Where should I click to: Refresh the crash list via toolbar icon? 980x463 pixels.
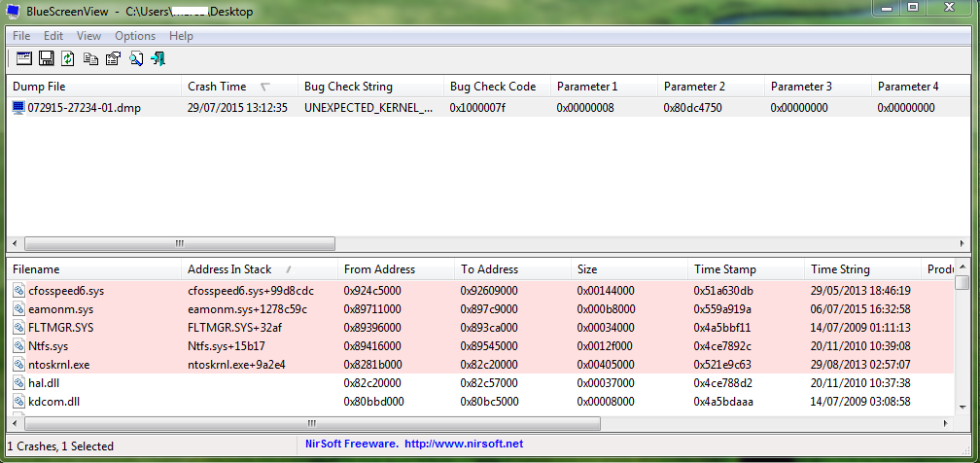click(68, 58)
